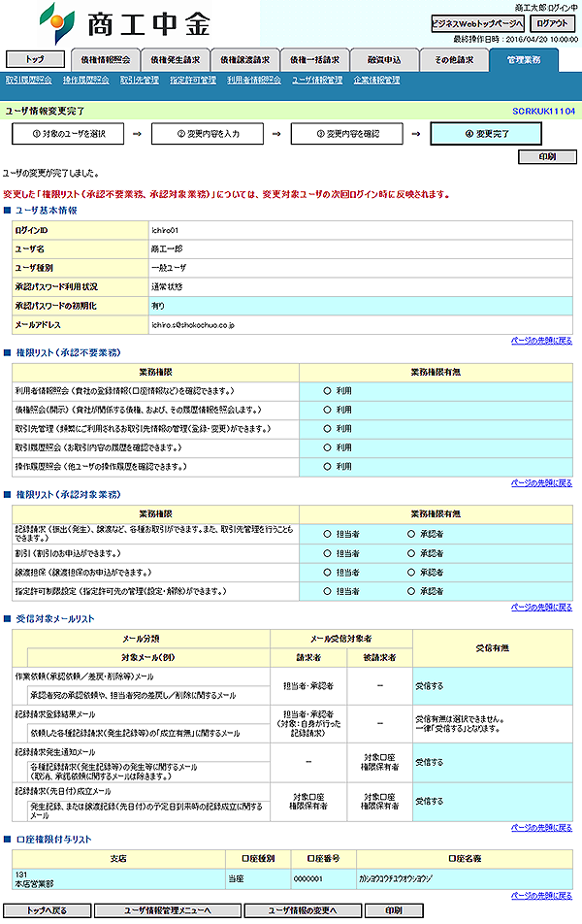Click ページの先頭に戻る under 口座権限付与リスト
This screenshot has height=924, width=582.
(x=541, y=896)
